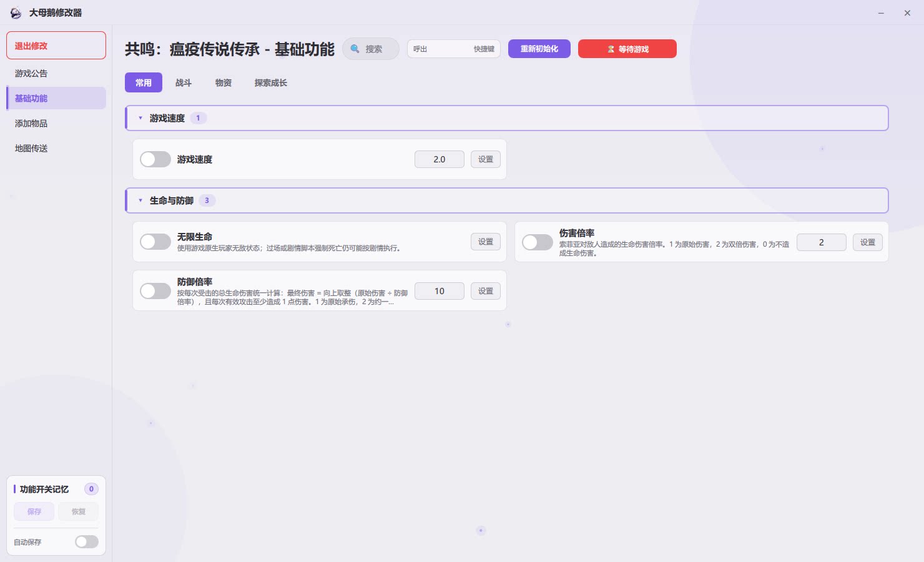This screenshot has width=924, height=562.
Task: Click the 呼出 快捷键 hotkey field
Action: 454,49
